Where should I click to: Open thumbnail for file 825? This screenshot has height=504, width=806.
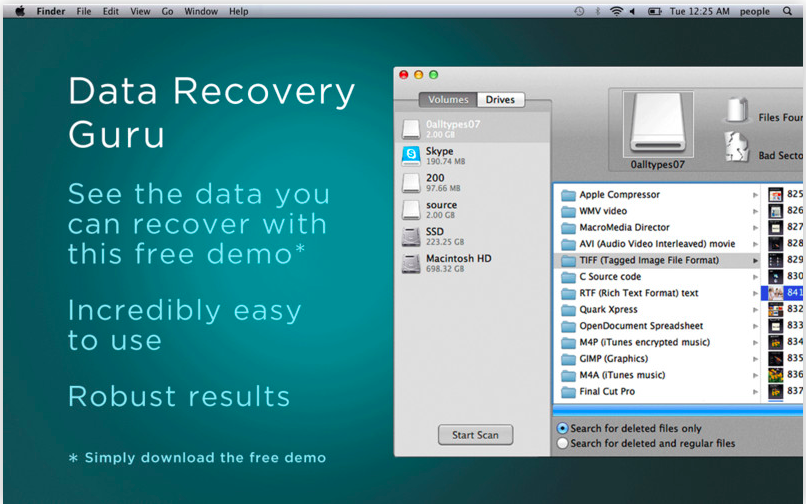pyautogui.click(x=775, y=194)
